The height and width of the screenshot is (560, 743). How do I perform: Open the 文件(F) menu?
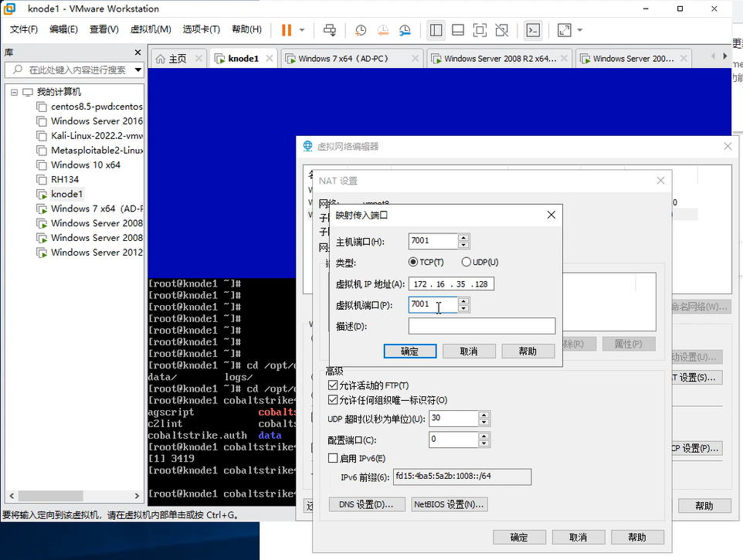24,29
